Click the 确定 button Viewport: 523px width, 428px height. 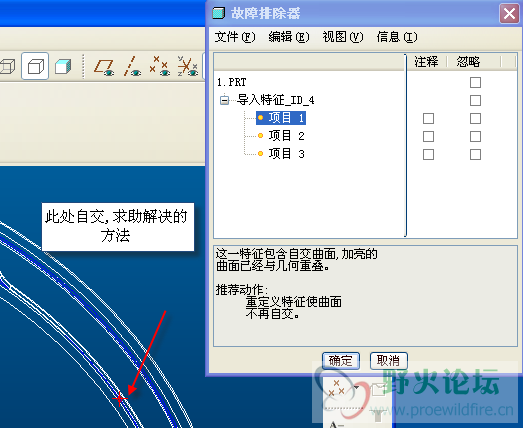click(341, 361)
